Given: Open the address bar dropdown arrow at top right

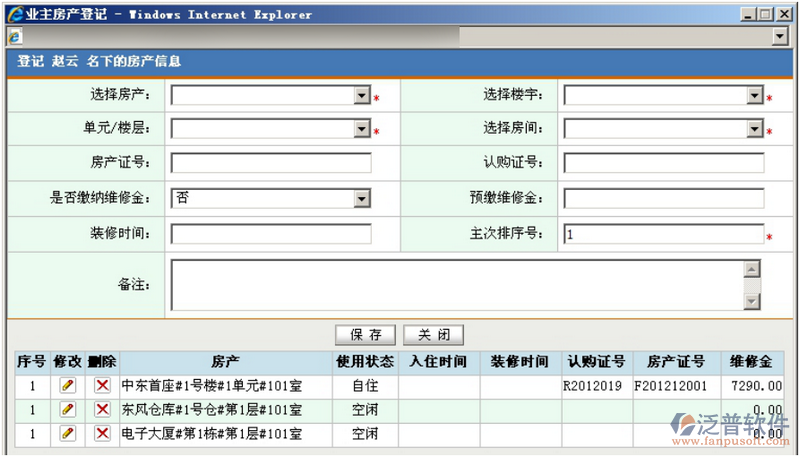Looking at the screenshot, I should click(781, 36).
